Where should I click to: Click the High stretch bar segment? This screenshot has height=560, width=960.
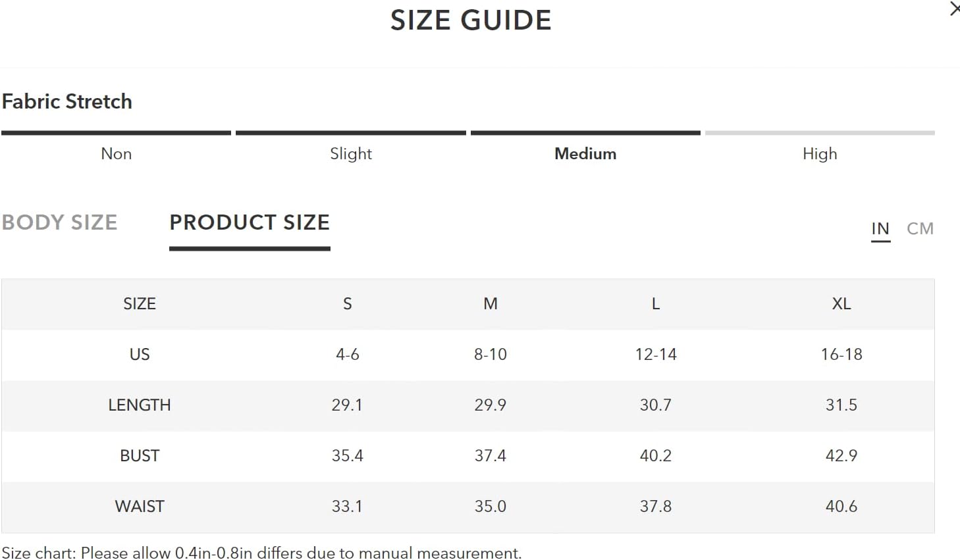coord(820,133)
